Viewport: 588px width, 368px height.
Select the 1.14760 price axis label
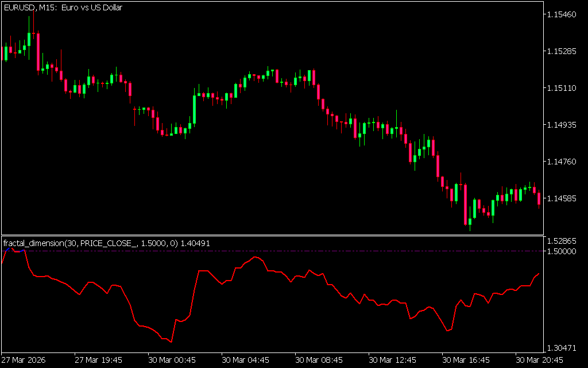(x=564, y=162)
